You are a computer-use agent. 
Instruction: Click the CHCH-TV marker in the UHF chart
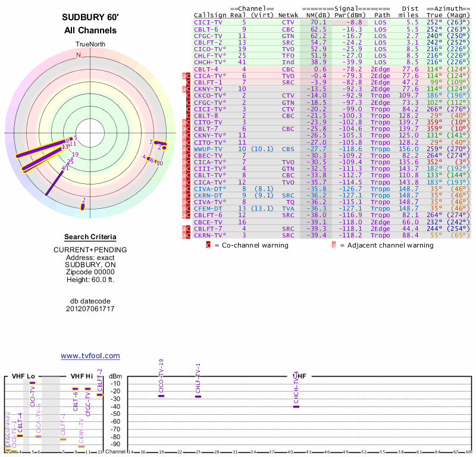[x=296, y=406]
